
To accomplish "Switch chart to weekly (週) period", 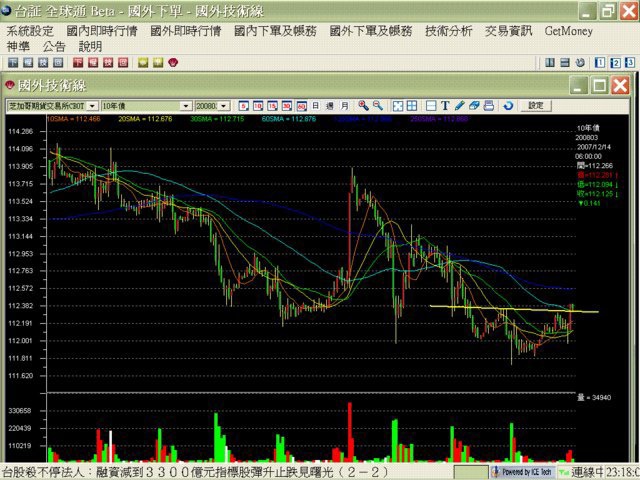I will (330, 106).
